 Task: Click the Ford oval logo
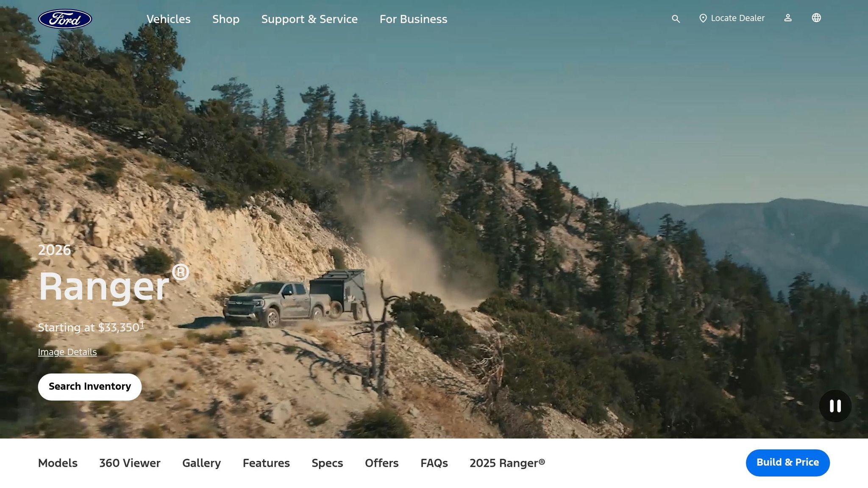coord(65,19)
